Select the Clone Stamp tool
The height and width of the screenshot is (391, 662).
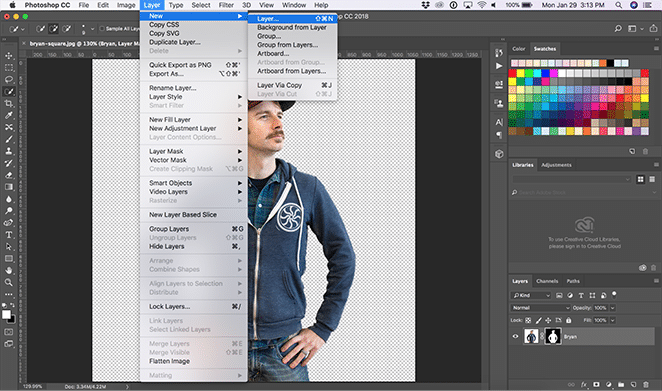[8, 151]
